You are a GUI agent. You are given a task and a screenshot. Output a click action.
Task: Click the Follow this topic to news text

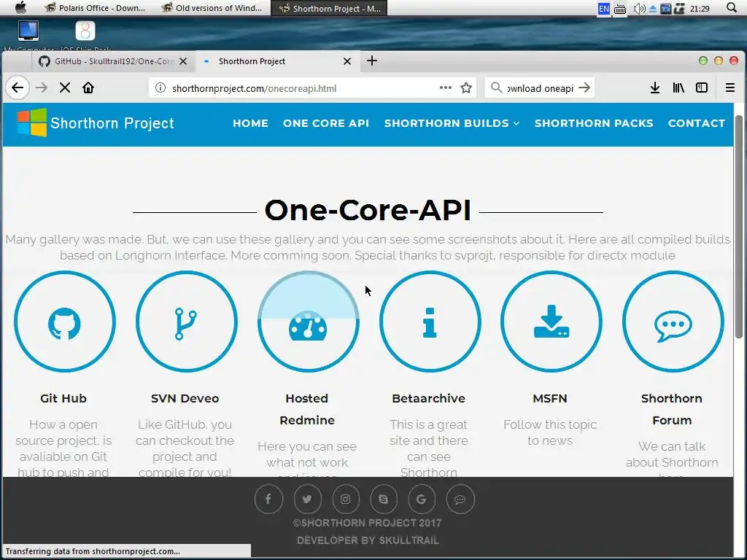pos(550,432)
